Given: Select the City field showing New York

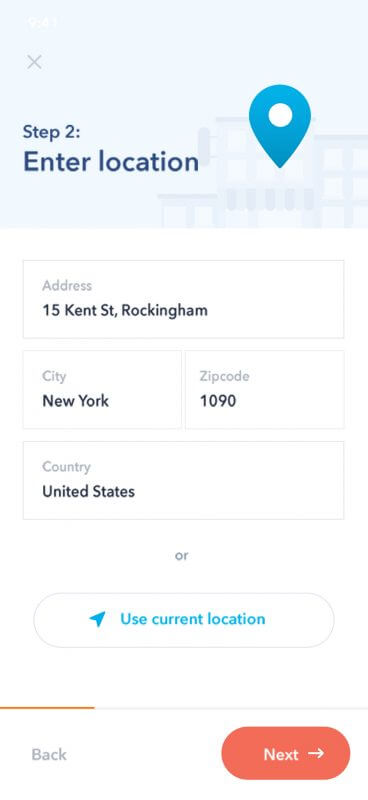Looking at the screenshot, I should [102, 390].
